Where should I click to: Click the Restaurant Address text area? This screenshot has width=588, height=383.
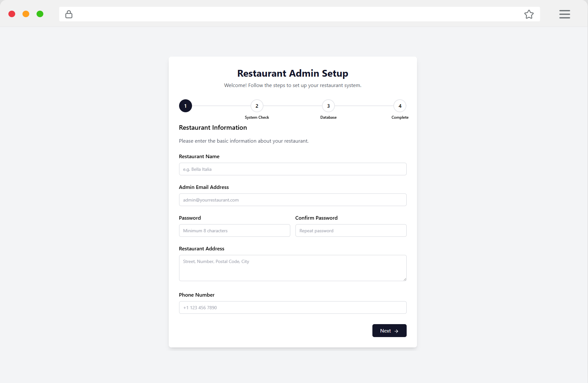[x=293, y=268]
